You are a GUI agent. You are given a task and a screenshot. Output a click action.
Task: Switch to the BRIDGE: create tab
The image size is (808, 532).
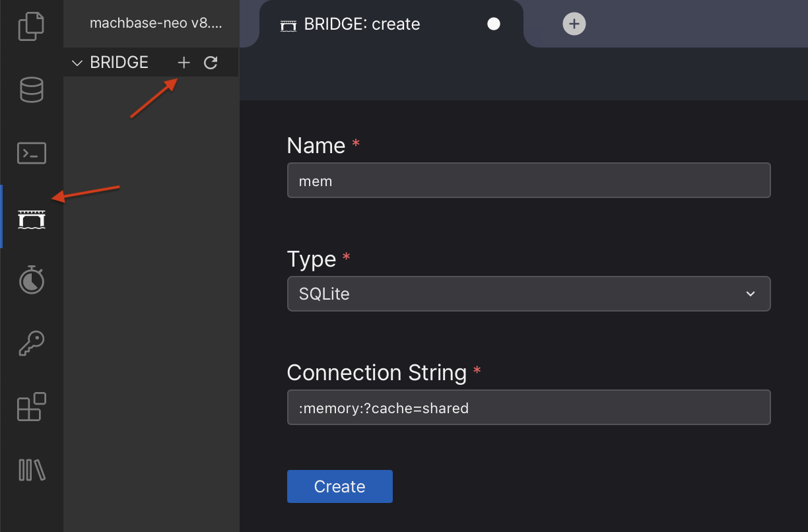362,24
